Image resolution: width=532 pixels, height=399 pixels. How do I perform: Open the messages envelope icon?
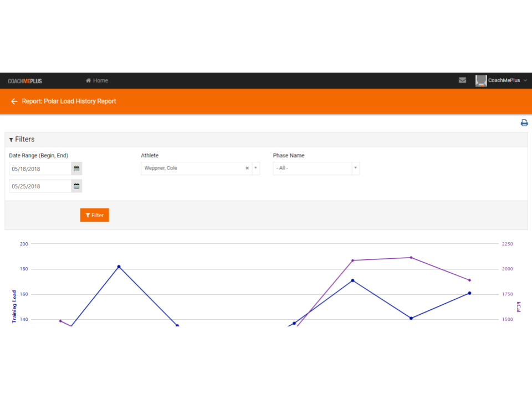pyautogui.click(x=462, y=80)
